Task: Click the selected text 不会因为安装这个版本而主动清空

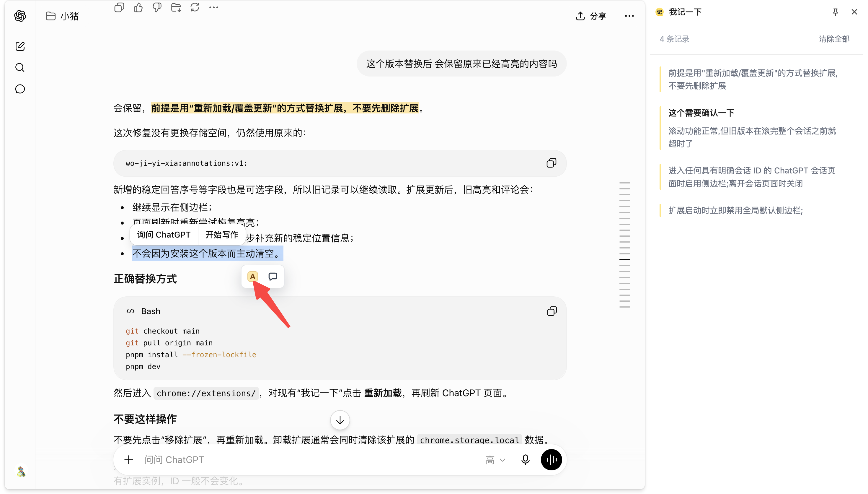Action: 208,253
